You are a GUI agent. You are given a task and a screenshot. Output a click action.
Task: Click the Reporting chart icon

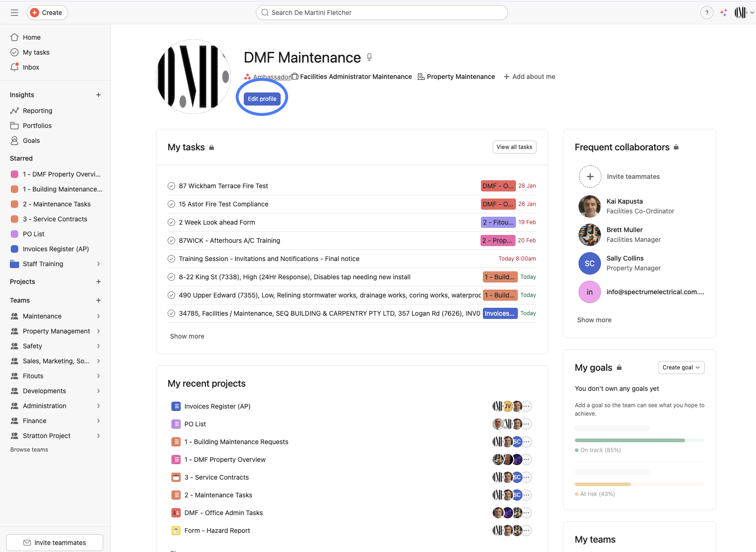[14, 111]
